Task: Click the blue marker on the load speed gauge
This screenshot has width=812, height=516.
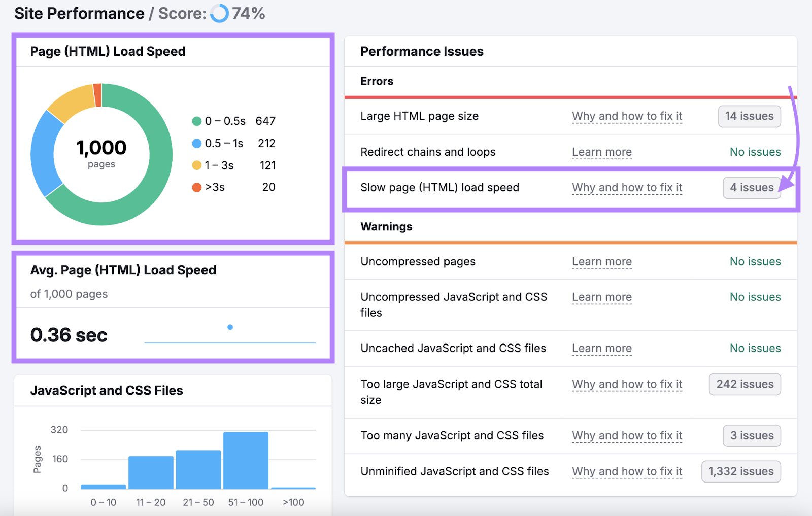Action: point(230,327)
